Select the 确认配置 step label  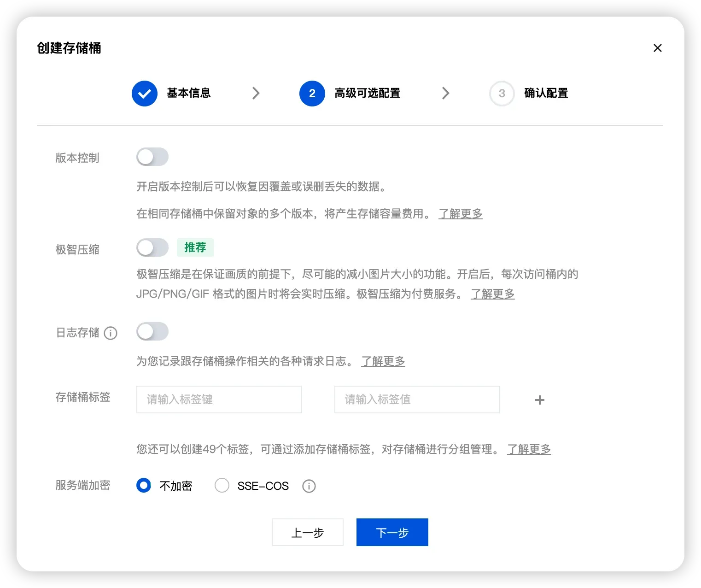point(546,94)
